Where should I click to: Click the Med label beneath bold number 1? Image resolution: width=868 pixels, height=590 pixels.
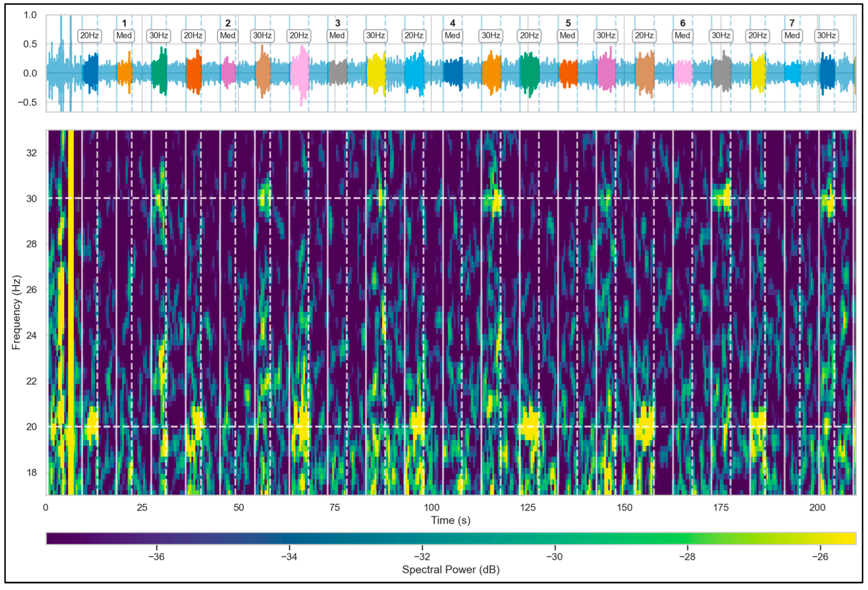point(124,35)
